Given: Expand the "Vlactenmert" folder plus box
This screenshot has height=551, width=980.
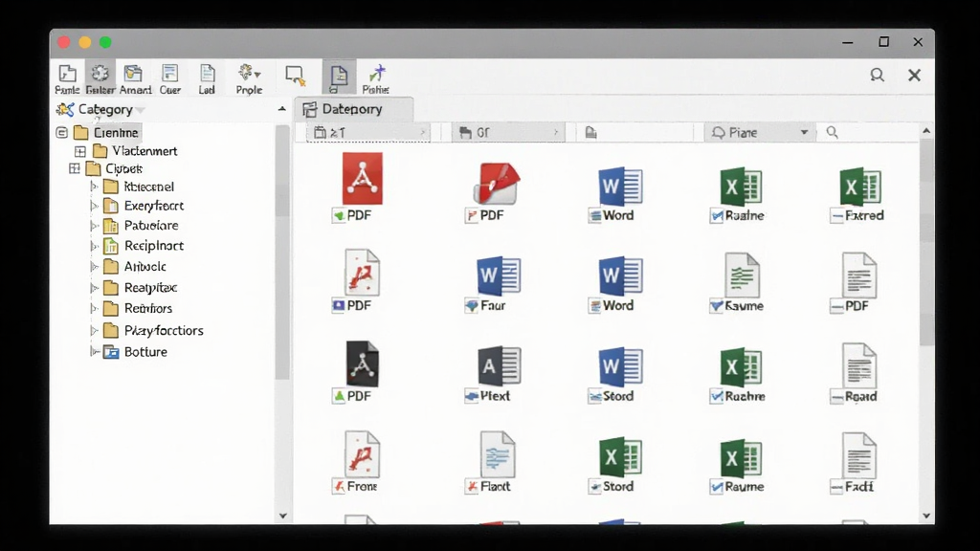Looking at the screenshot, I should point(80,151).
